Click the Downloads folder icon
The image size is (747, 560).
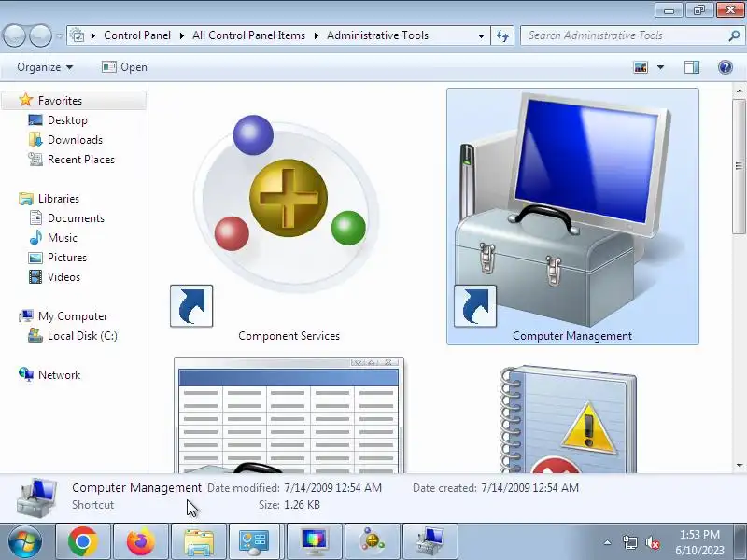(x=35, y=139)
